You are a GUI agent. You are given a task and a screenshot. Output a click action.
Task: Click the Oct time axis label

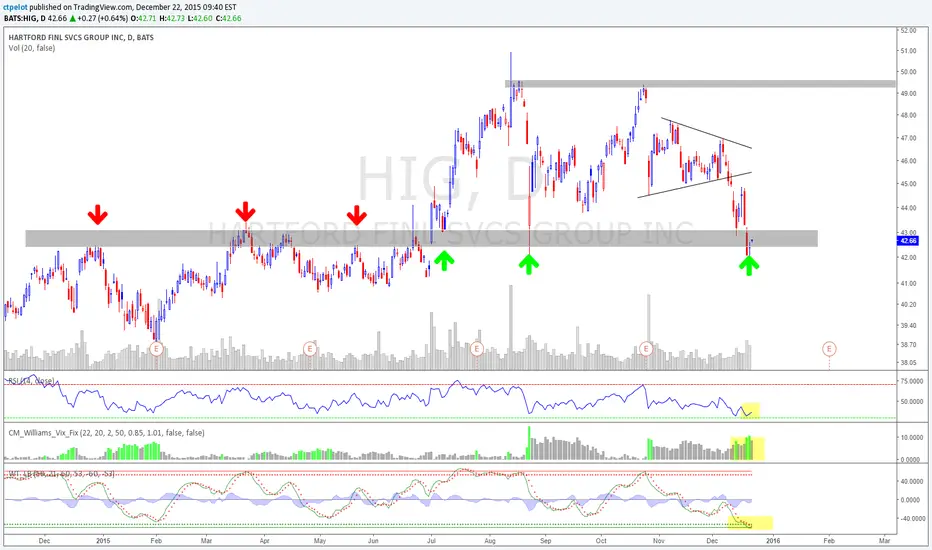602,541
